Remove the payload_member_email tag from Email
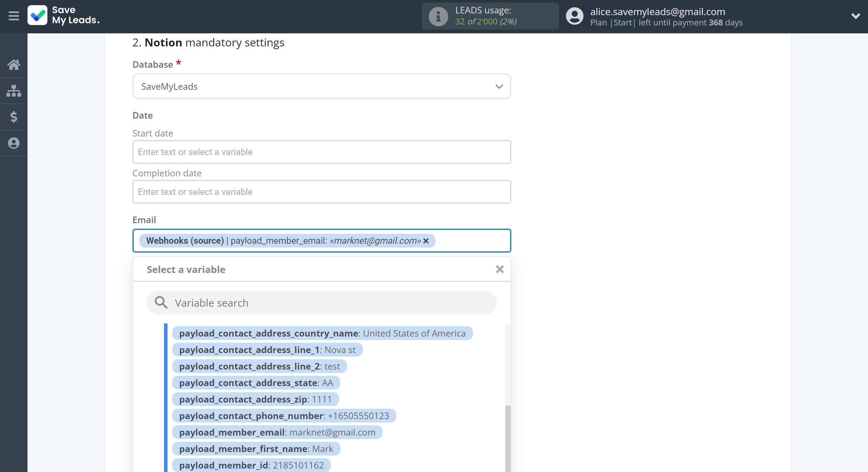 pos(426,241)
